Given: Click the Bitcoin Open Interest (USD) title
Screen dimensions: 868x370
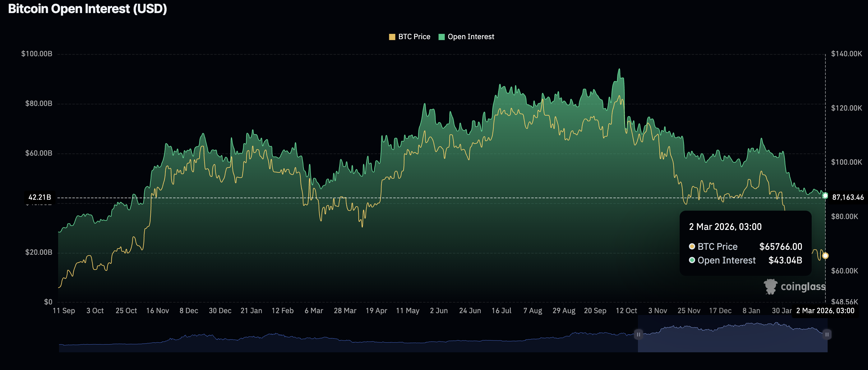Looking at the screenshot, I should tap(88, 9).
